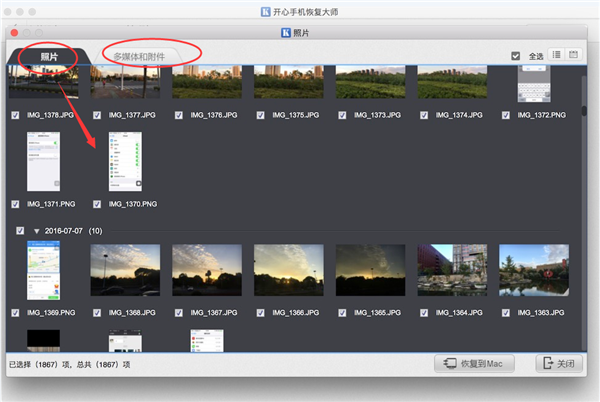The height and width of the screenshot is (402, 600).
Task: Collapse the 2016-07-07 date group
Action: coord(38,230)
